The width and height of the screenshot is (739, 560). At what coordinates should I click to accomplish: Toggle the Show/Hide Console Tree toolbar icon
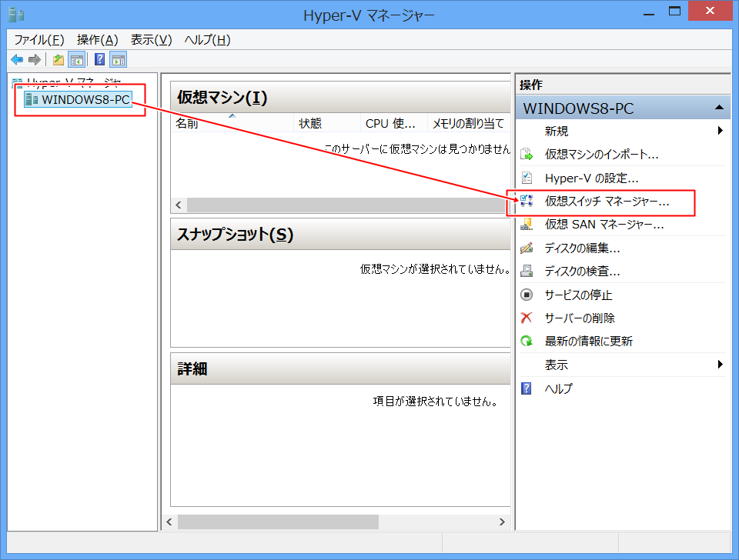coord(76,60)
